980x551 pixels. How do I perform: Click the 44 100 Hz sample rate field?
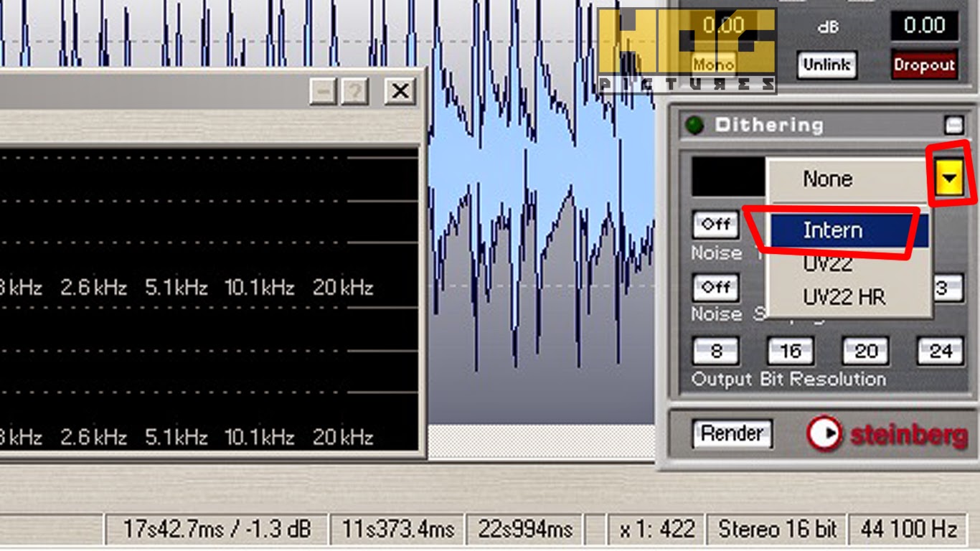[909, 529]
